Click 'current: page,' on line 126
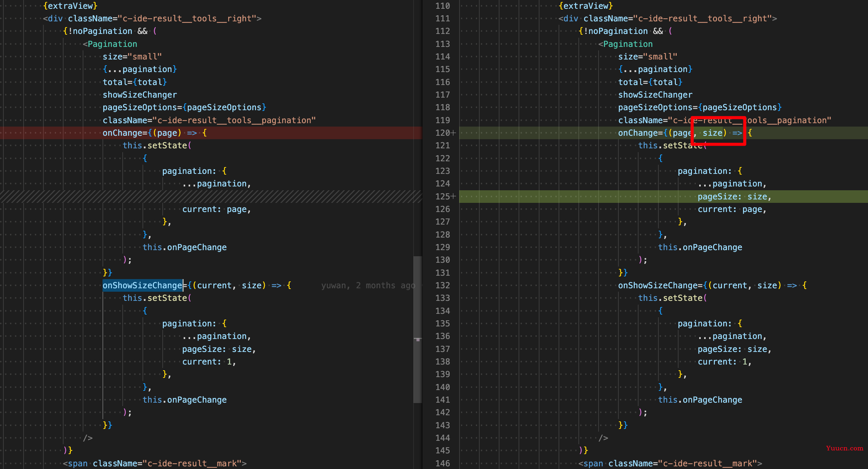 [732, 209]
